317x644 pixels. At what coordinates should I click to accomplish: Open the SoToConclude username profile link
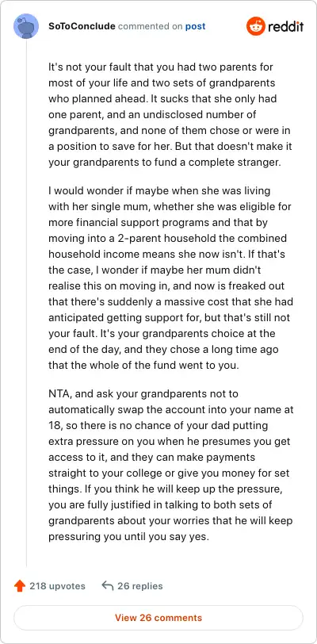(82, 27)
